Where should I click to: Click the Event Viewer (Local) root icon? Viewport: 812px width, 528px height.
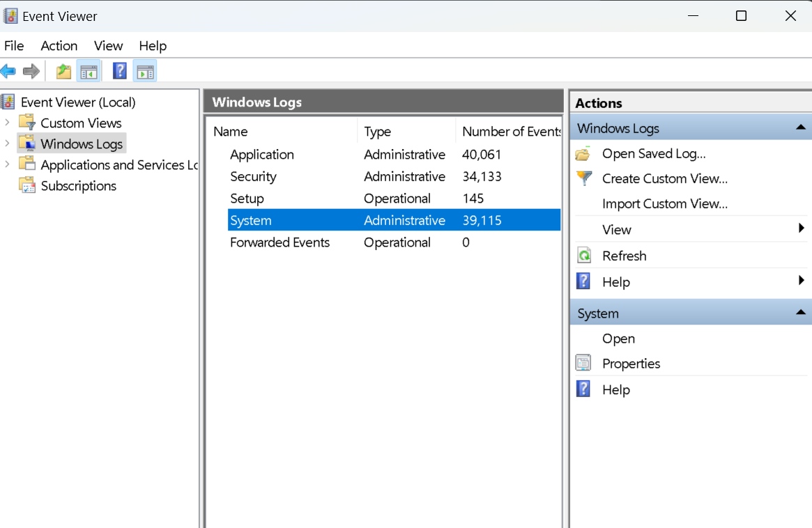pyautogui.click(x=8, y=102)
